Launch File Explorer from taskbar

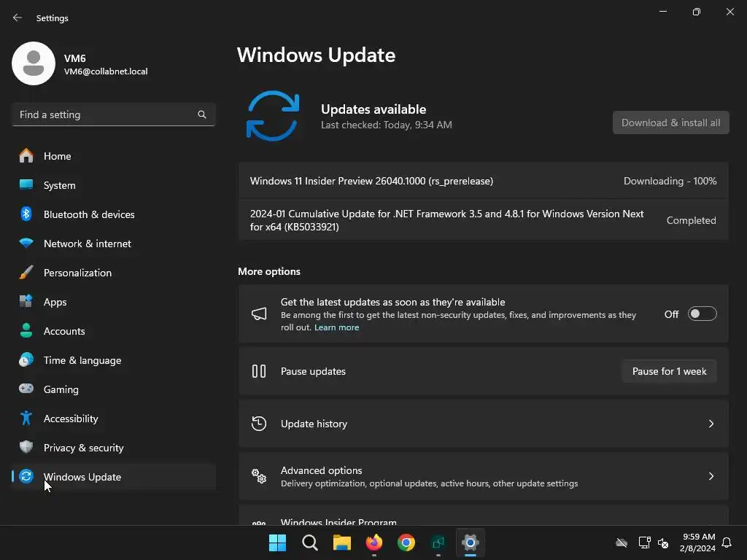point(341,542)
